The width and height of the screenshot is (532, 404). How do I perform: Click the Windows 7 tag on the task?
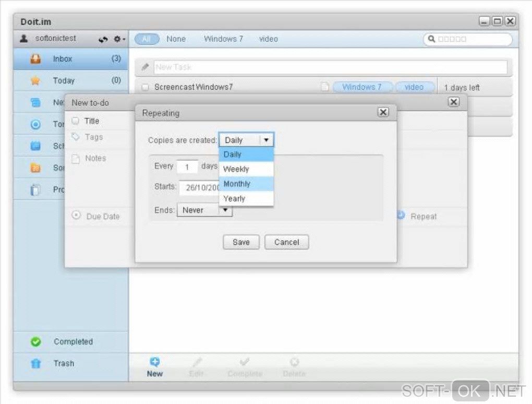coord(362,87)
